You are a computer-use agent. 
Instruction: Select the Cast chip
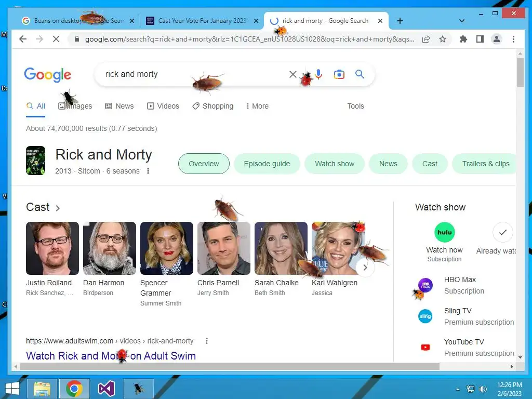[430, 164]
